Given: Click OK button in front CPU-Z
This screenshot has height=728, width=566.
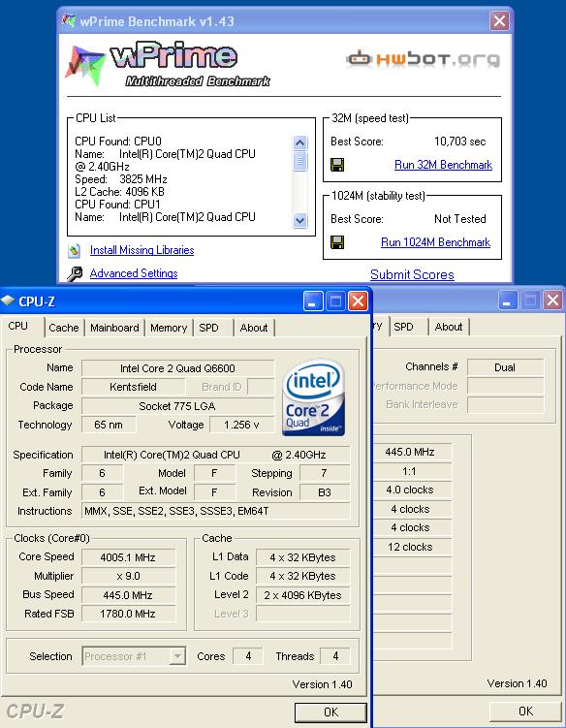Looking at the screenshot, I should tap(330, 712).
